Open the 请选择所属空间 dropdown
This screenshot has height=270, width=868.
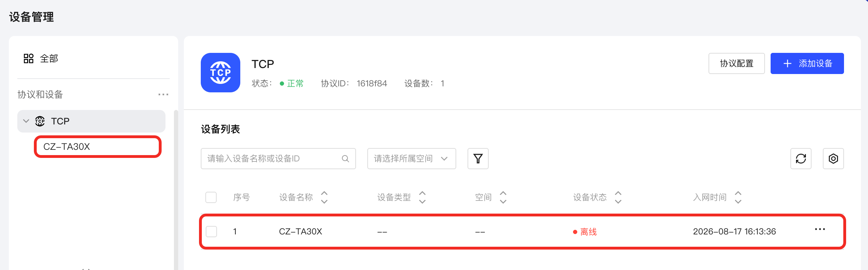pyautogui.click(x=411, y=159)
